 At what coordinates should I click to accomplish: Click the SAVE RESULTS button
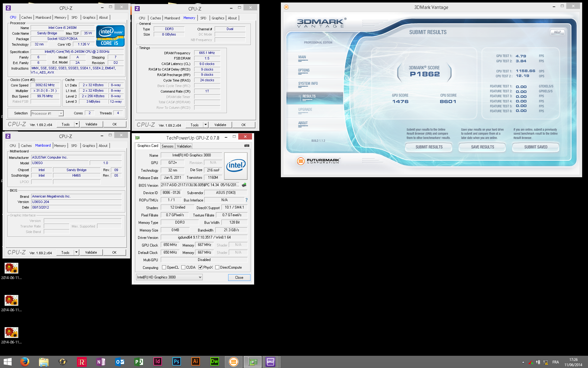click(x=482, y=147)
